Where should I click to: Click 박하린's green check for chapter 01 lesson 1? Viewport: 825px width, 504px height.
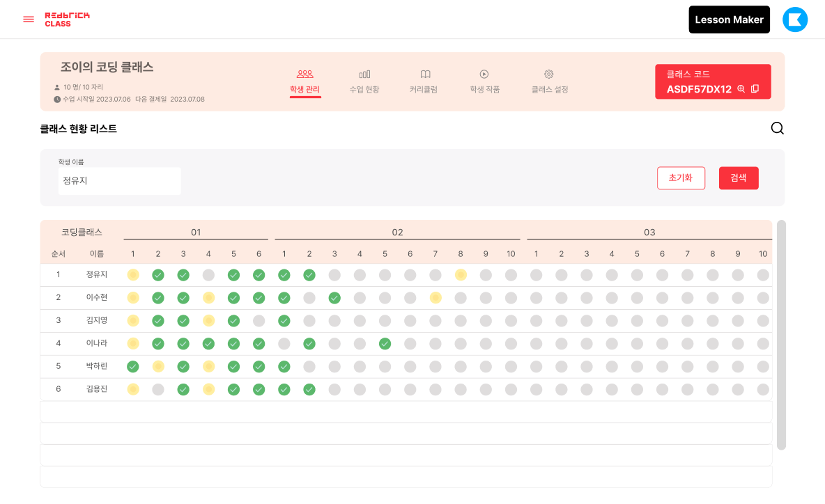[133, 366]
